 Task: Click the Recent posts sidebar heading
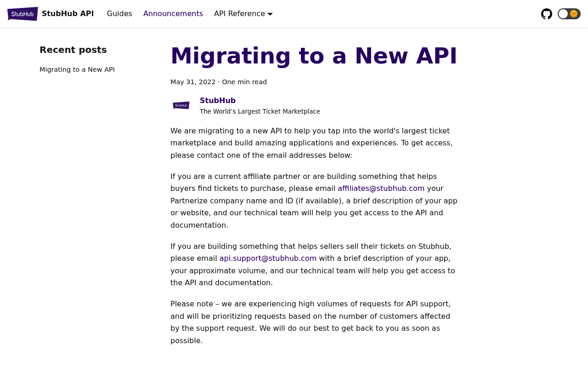[x=73, y=50]
